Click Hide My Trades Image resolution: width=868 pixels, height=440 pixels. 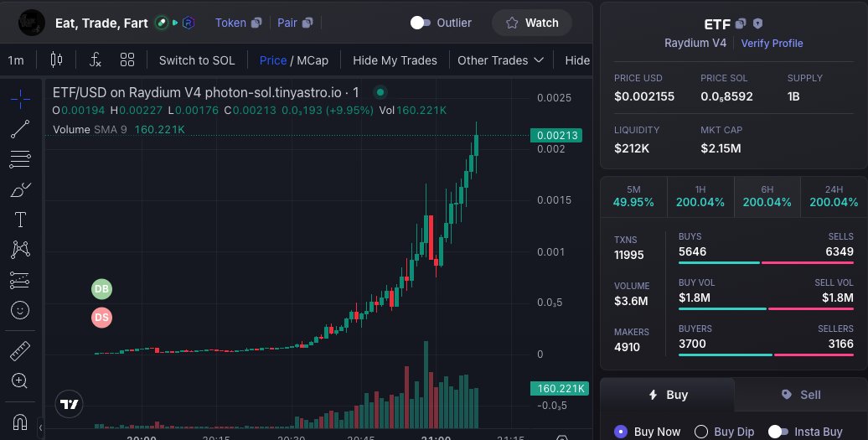coord(395,60)
